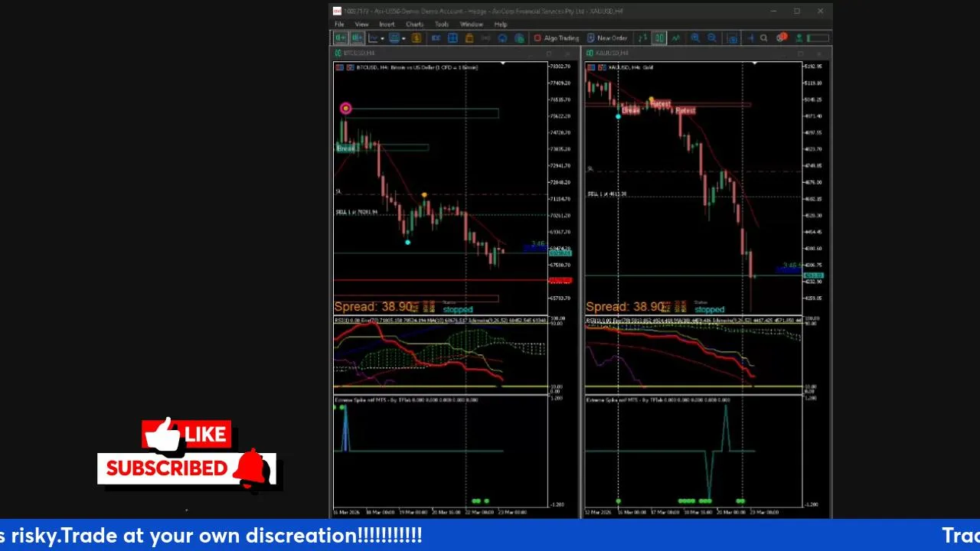980x551 pixels.
Task: Click the RSI indicator header in BTCUSD window
Action: (439, 320)
